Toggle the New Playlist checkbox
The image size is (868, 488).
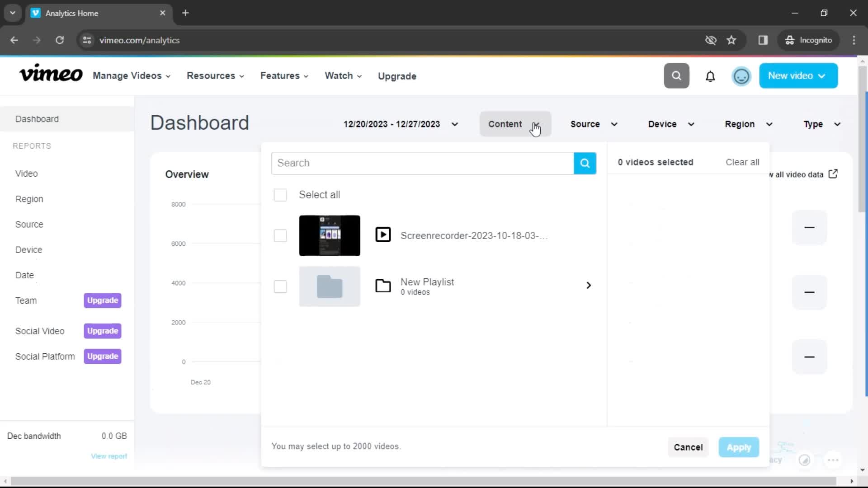(x=279, y=286)
